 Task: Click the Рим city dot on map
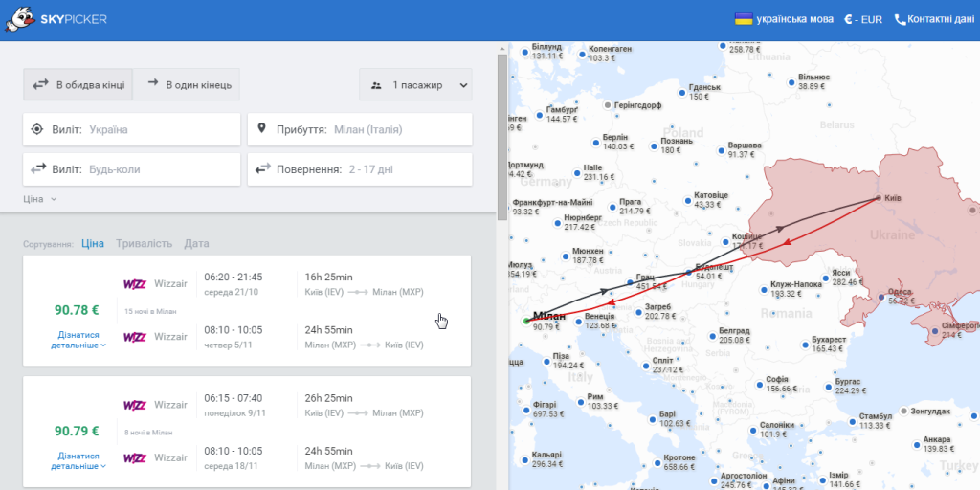click(x=581, y=401)
